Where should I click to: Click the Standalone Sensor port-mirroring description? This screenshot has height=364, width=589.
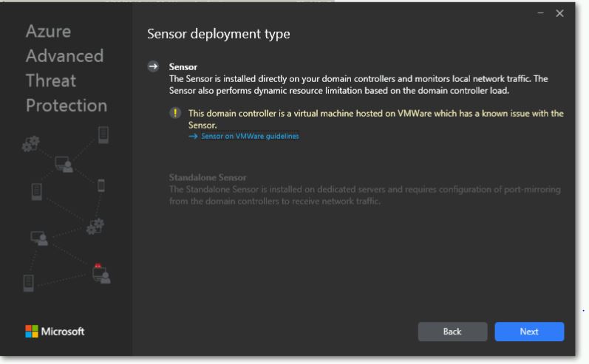coord(365,195)
